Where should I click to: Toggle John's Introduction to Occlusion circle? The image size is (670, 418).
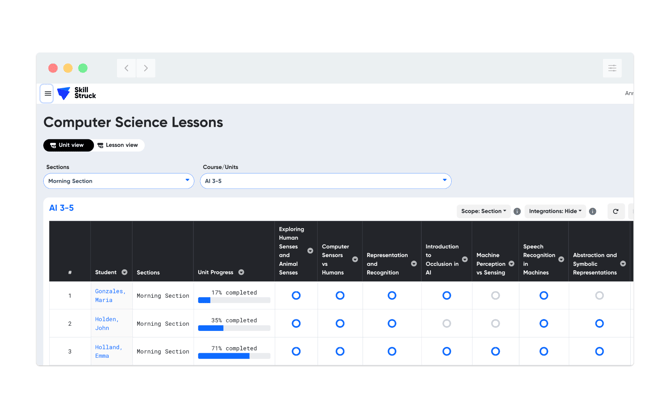(x=447, y=324)
